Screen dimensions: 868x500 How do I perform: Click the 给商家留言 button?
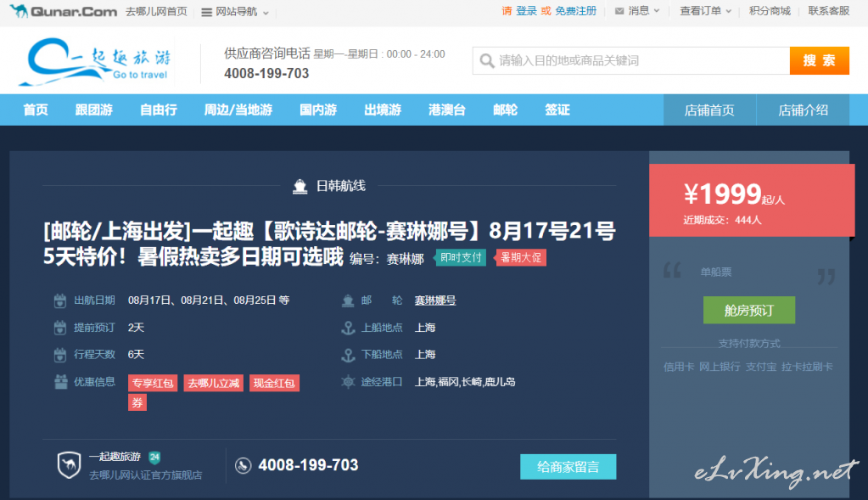568,467
